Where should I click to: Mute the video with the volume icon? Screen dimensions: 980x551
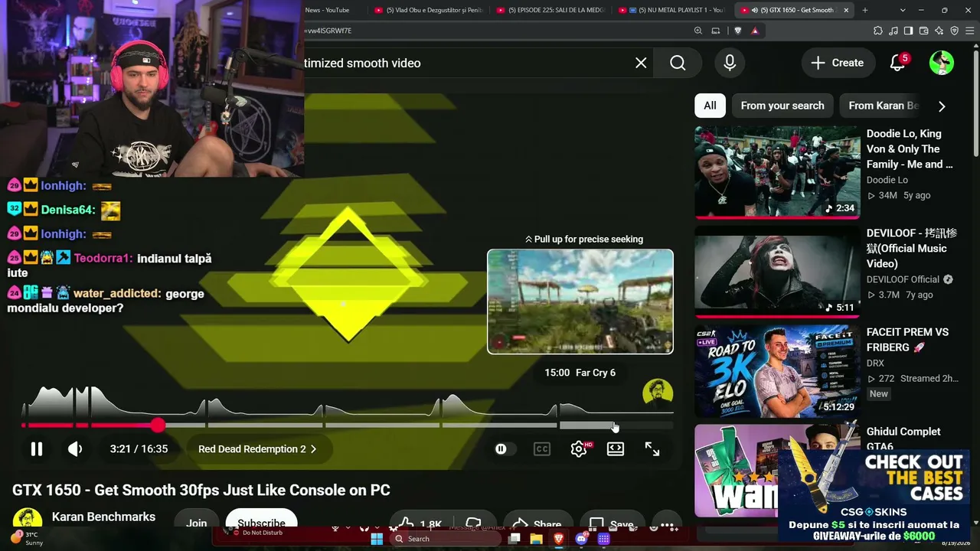point(75,449)
